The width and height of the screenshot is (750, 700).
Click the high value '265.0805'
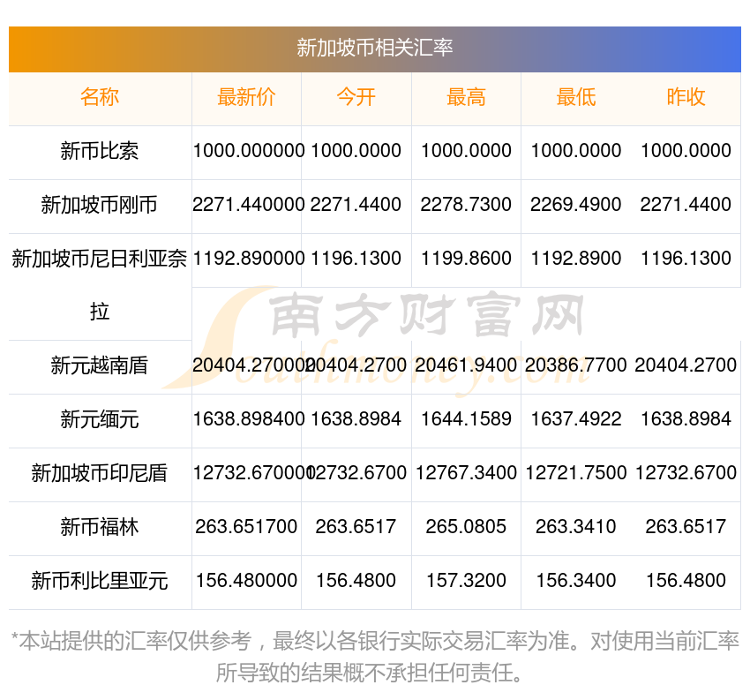click(x=467, y=527)
